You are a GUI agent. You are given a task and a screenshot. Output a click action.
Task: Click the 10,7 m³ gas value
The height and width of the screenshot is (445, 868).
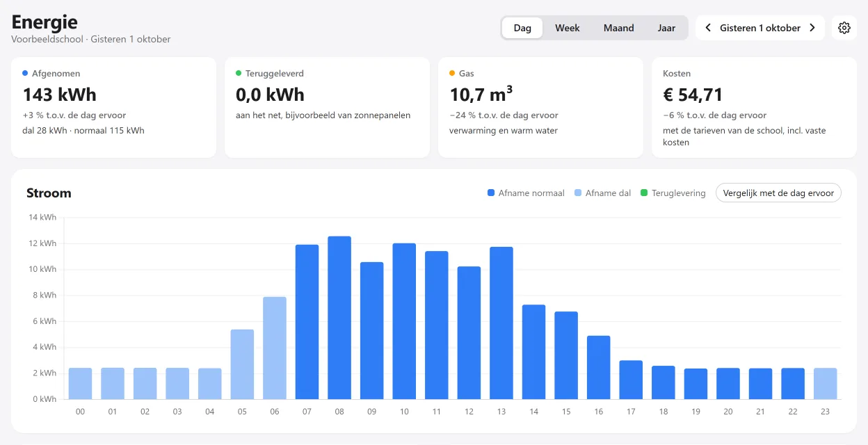tap(481, 94)
